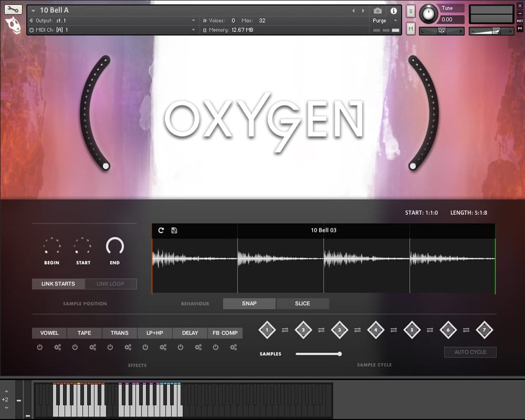Click the SAMPLES slider handle

pyautogui.click(x=340, y=354)
